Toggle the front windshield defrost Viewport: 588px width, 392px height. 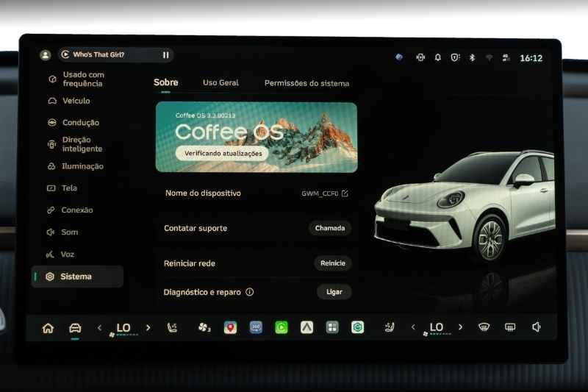coord(484,327)
